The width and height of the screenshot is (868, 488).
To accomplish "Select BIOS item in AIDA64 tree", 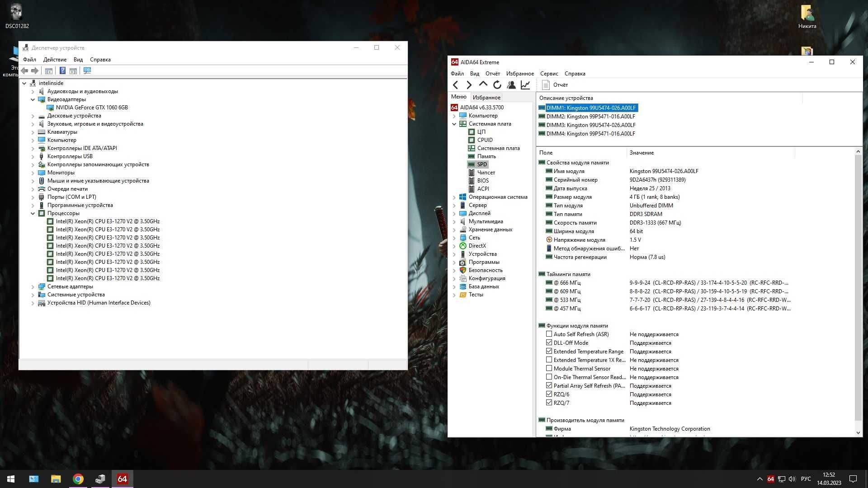I will pos(483,181).
